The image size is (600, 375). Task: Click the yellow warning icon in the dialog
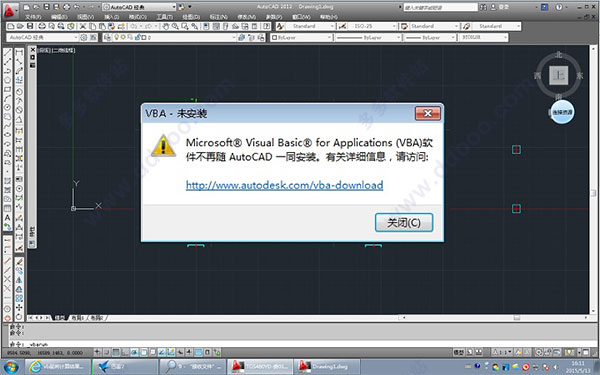(x=164, y=146)
